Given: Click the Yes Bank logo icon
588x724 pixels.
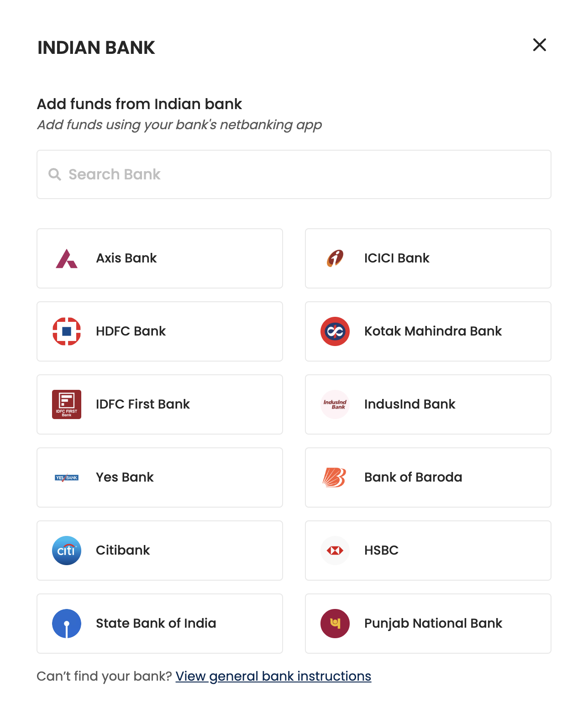Looking at the screenshot, I should 67,477.
